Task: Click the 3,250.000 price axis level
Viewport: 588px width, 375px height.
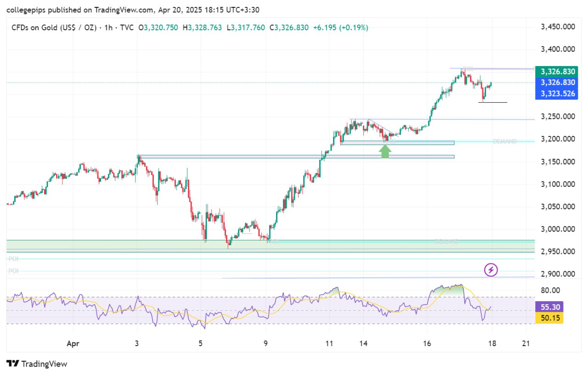Action: coord(558,117)
